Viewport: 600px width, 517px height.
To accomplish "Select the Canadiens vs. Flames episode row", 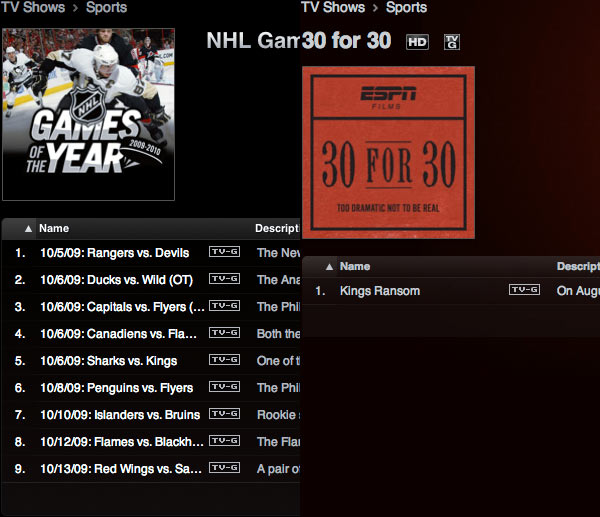I will [x=122, y=334].
